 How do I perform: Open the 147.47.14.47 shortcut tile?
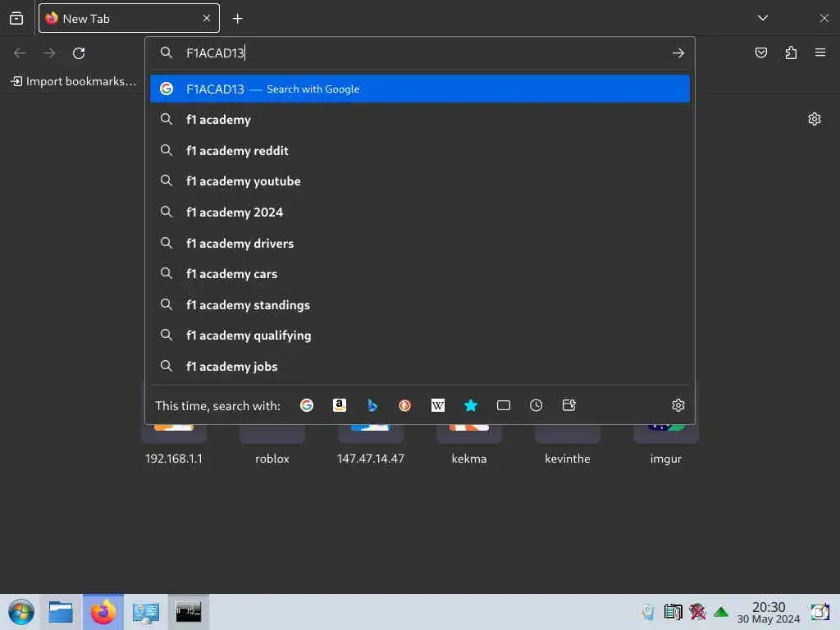pyautogui.click(x=371, y=444)
